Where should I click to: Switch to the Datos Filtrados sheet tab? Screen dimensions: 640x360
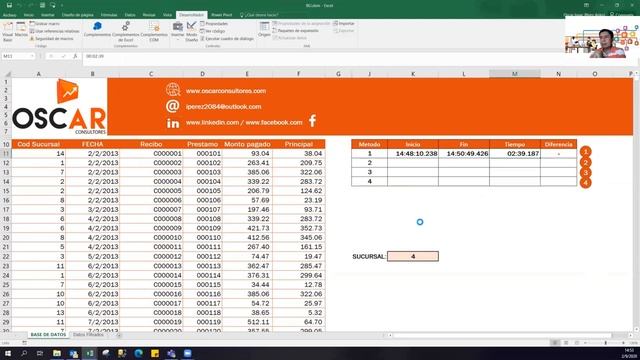click(x=88, y=335)
